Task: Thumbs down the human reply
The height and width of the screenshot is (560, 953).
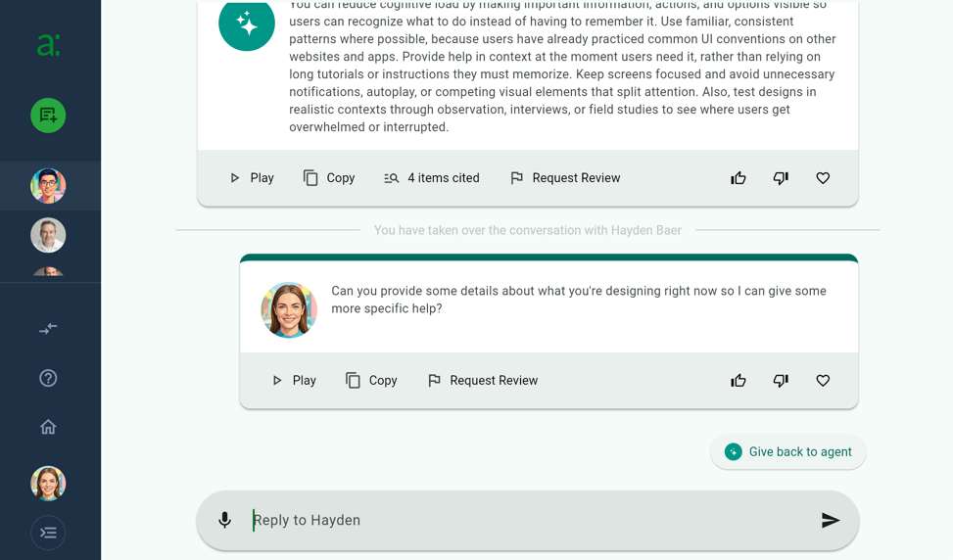Action: [x=781, y=380]
